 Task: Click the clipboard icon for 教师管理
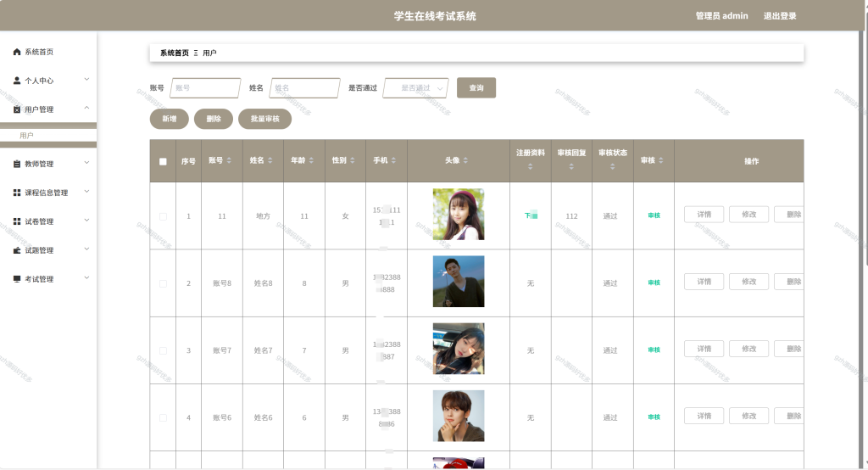click(x=17, y=164)
